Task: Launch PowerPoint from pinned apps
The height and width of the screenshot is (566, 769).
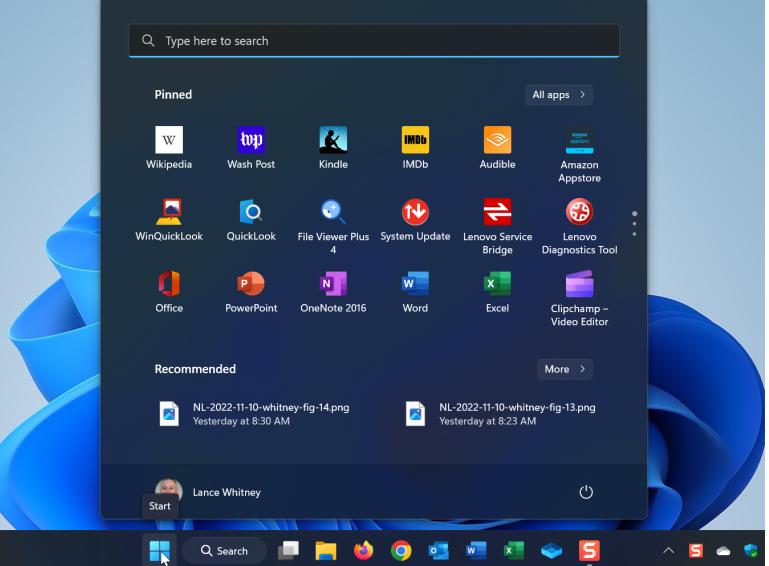Action: click(251, 291)
